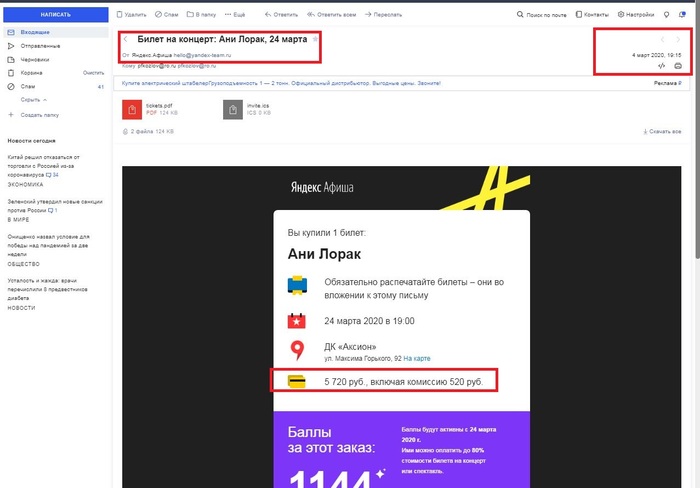
Task: Click Скачать все to download attachments
Action: pyautogui.click(x=662, y=132)
